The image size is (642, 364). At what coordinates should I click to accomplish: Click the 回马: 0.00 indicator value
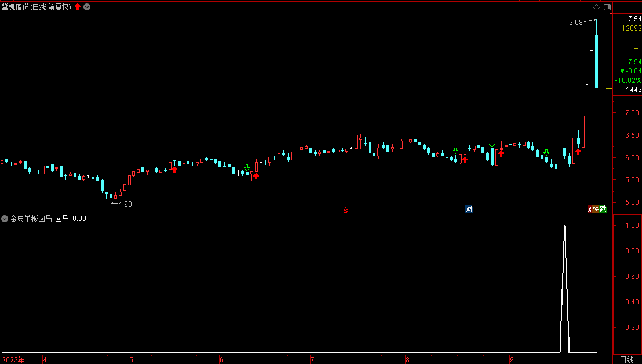coord(71,219)
